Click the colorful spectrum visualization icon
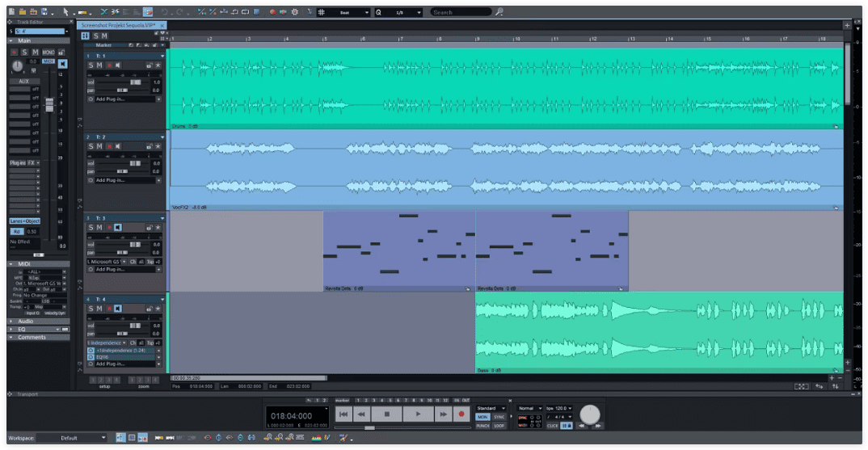This screenshot has width=868, height=450. coord(316,438)
